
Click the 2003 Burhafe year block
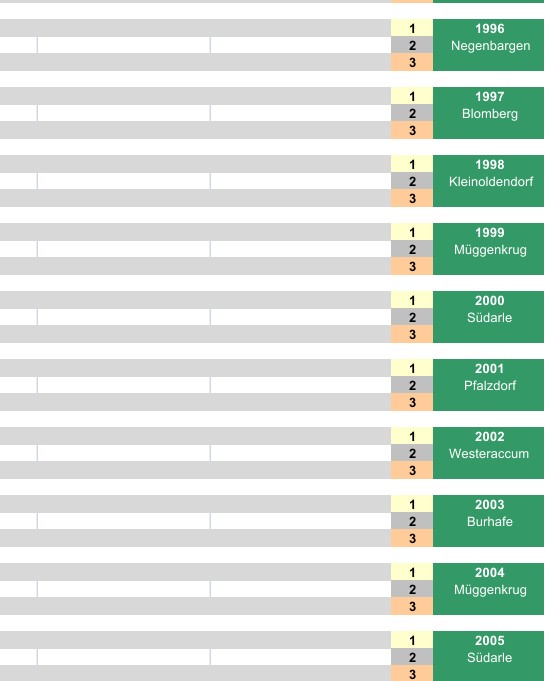tap(488, 521)
